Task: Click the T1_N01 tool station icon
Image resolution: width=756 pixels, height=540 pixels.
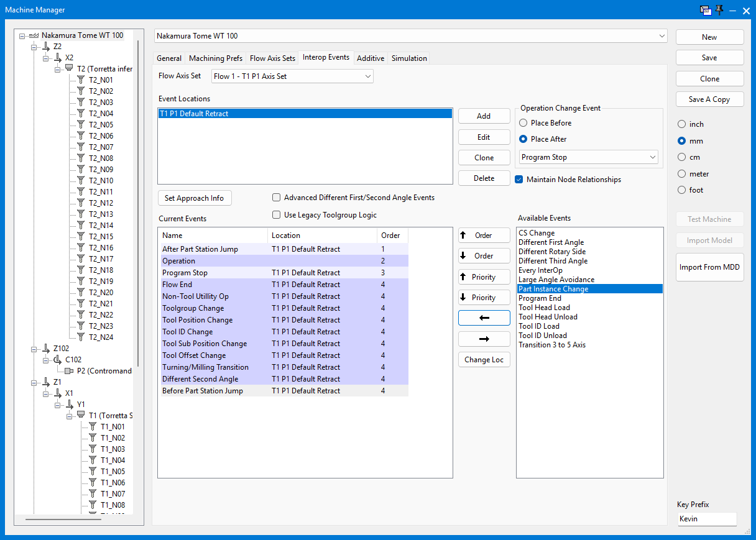Action: coord(93,427)
